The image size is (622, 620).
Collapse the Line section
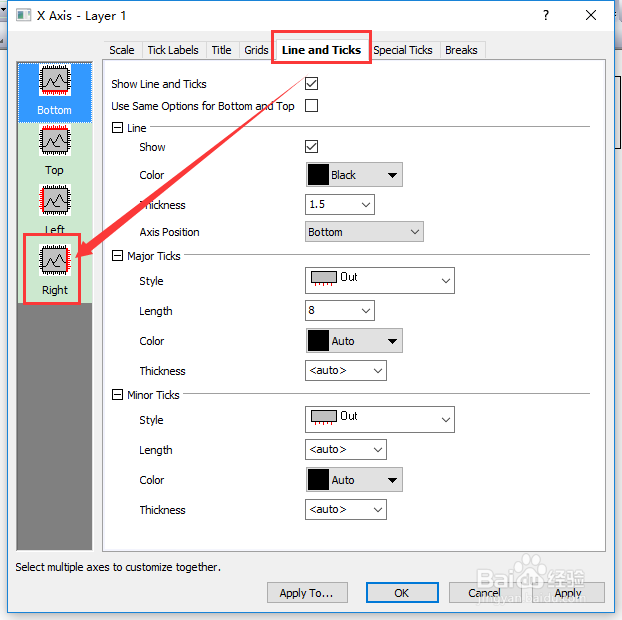(117, 128)
